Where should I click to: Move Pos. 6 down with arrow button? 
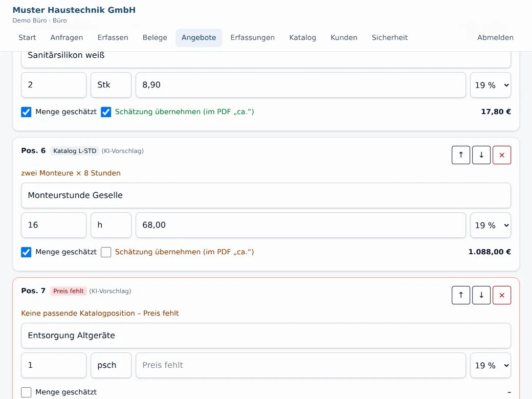pos(481,155)
